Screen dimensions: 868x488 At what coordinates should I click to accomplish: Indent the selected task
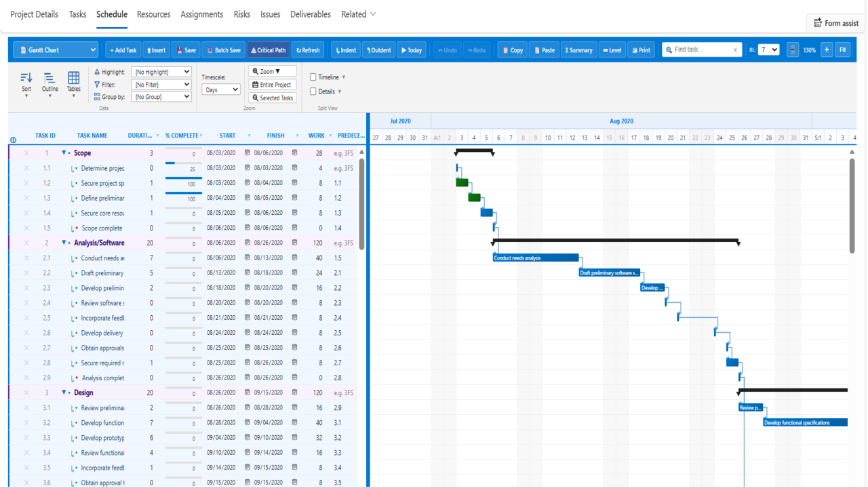tap(345, 50)
